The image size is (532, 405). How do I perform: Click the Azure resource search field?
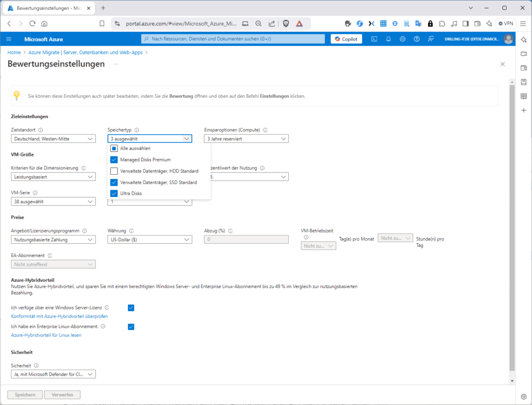coord(233,39)
